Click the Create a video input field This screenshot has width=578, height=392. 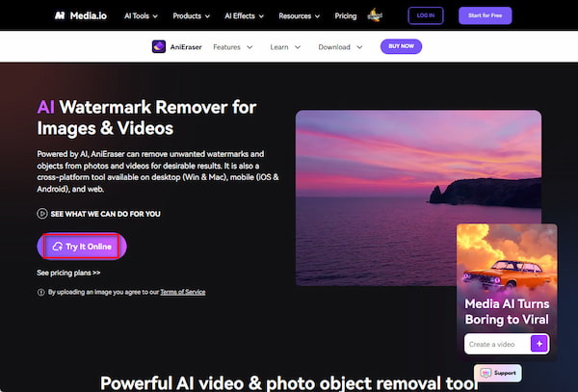493,343
